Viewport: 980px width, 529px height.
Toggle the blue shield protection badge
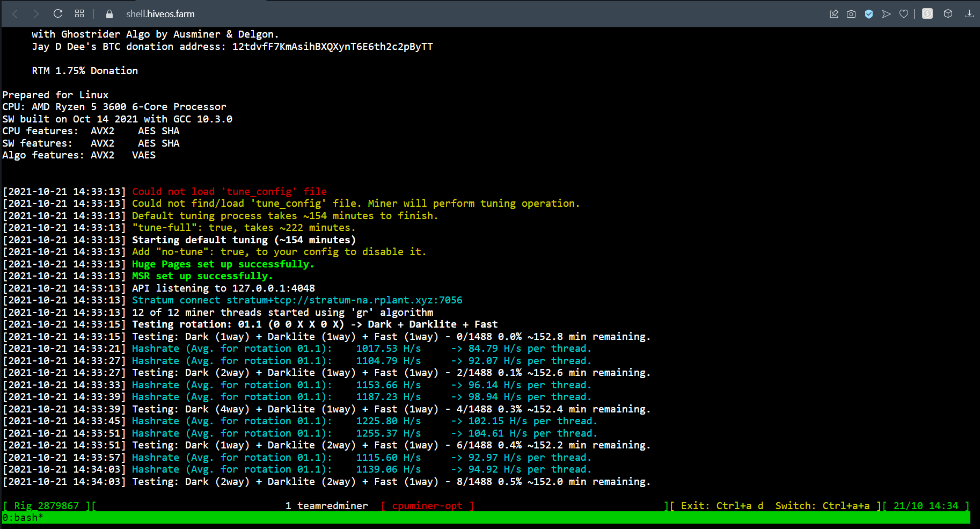[x=869, y=13]
